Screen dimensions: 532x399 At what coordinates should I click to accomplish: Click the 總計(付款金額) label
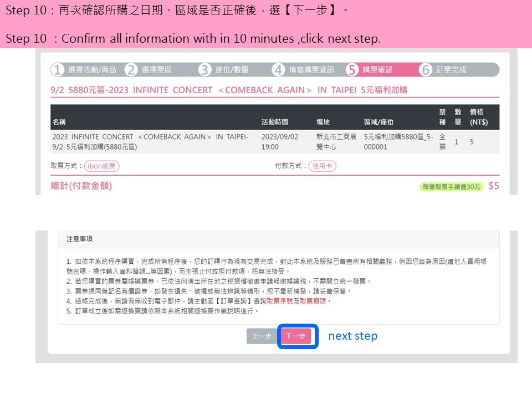(x=81, y=186)
